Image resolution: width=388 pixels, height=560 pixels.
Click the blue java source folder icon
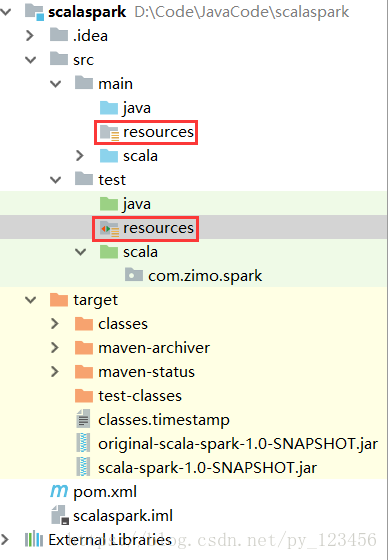coord(109,107)
